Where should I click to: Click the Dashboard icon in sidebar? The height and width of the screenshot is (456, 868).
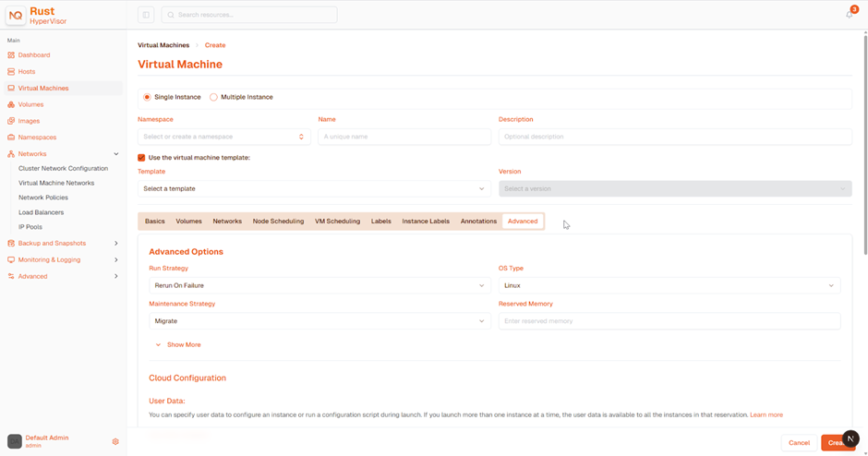click(x=11, y=54)
